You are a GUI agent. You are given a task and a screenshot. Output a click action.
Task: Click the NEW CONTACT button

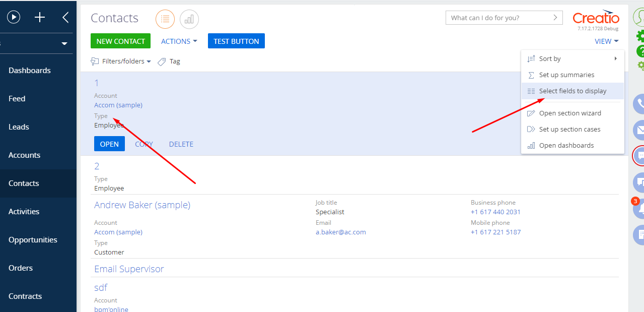click(x=121, y=41)
